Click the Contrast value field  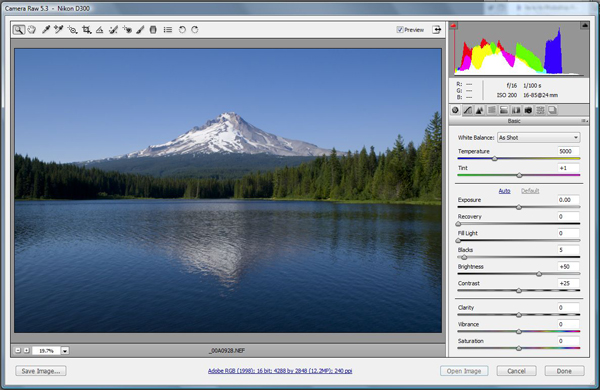[x=568, y=283]
